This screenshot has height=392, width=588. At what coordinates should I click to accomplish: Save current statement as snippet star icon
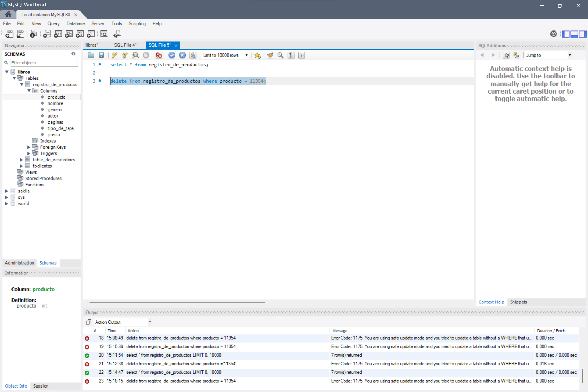(x=258, y=55)
